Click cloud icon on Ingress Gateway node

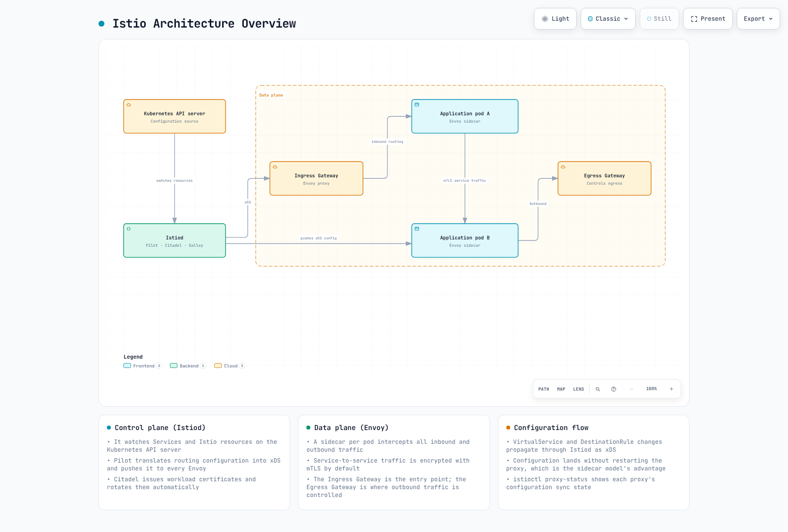[x=275, y=166]
